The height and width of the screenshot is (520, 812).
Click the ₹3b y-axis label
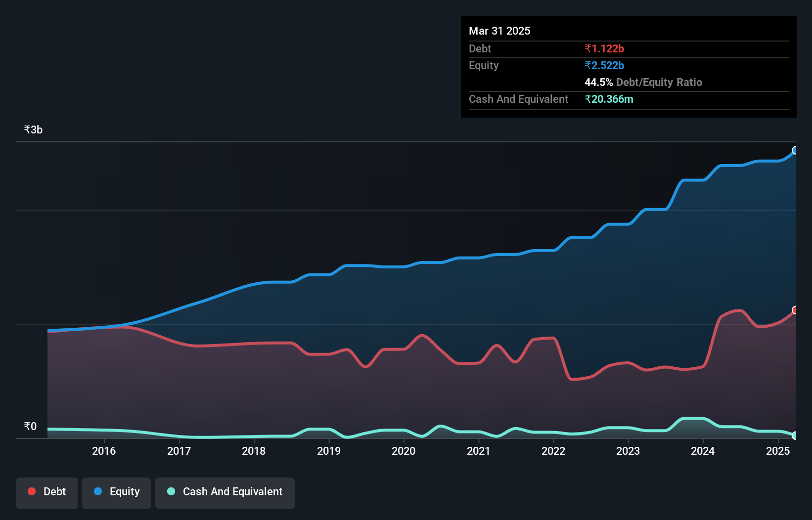pos(33,130)
